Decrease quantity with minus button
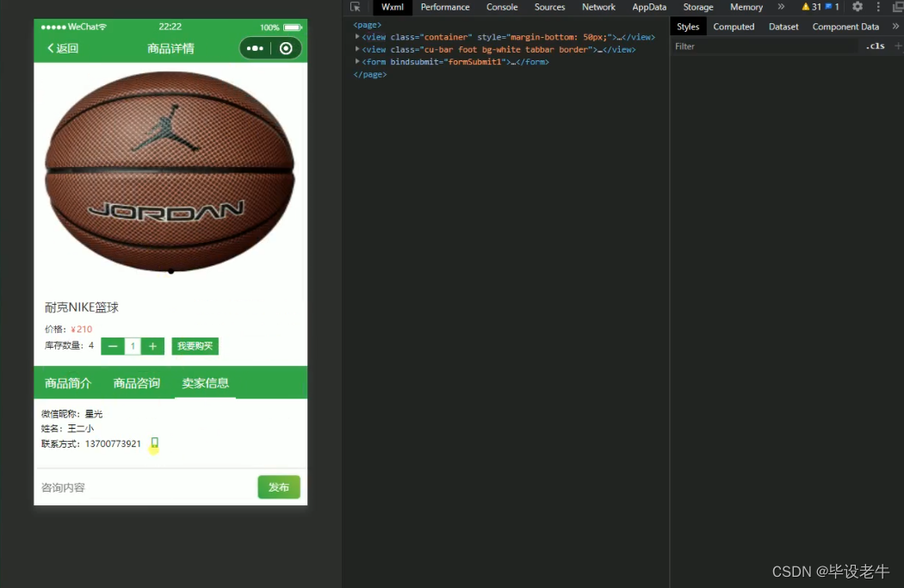 point(113,346)
